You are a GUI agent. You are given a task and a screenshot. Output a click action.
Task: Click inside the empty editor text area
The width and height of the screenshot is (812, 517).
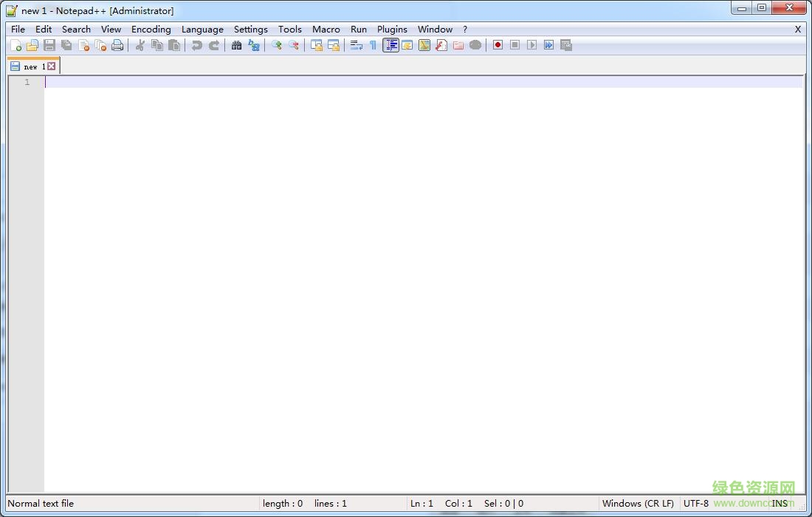421,281
